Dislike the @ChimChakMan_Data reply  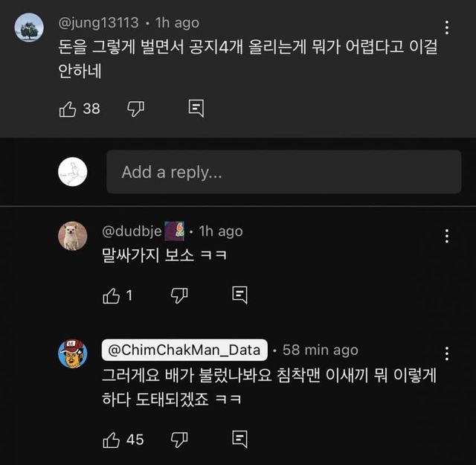click(179, 440)
